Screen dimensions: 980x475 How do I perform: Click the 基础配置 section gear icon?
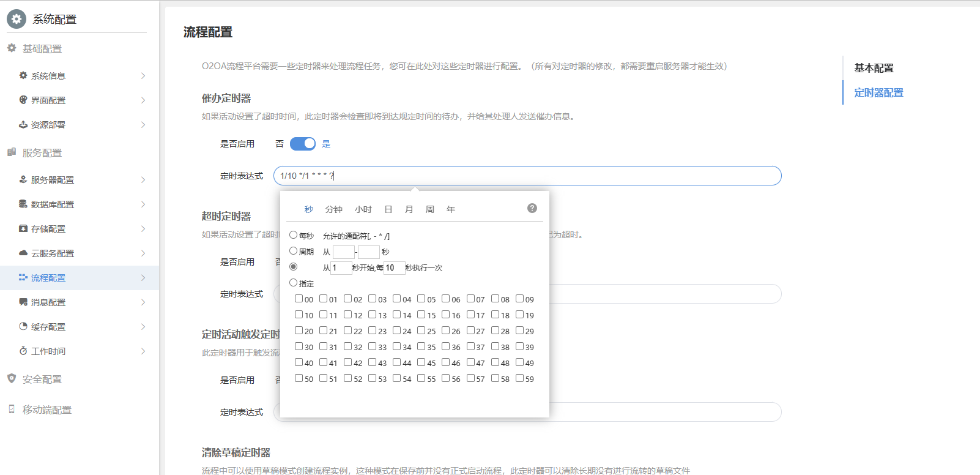12,48
